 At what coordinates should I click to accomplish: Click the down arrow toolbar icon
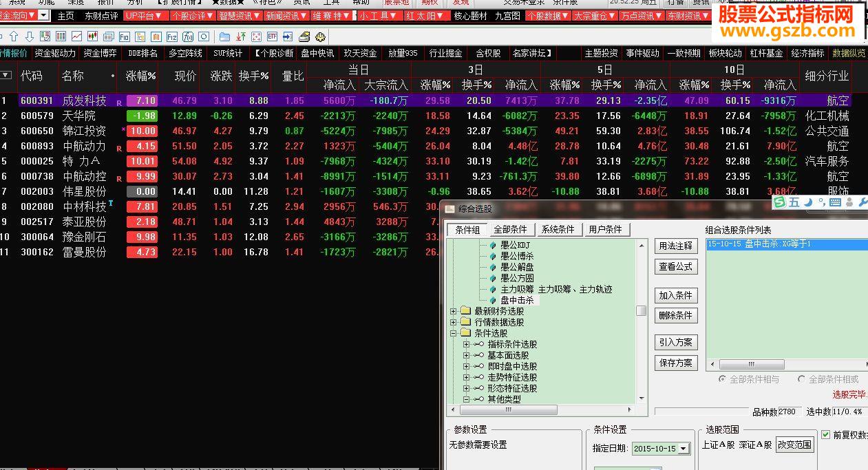[30, 36]
